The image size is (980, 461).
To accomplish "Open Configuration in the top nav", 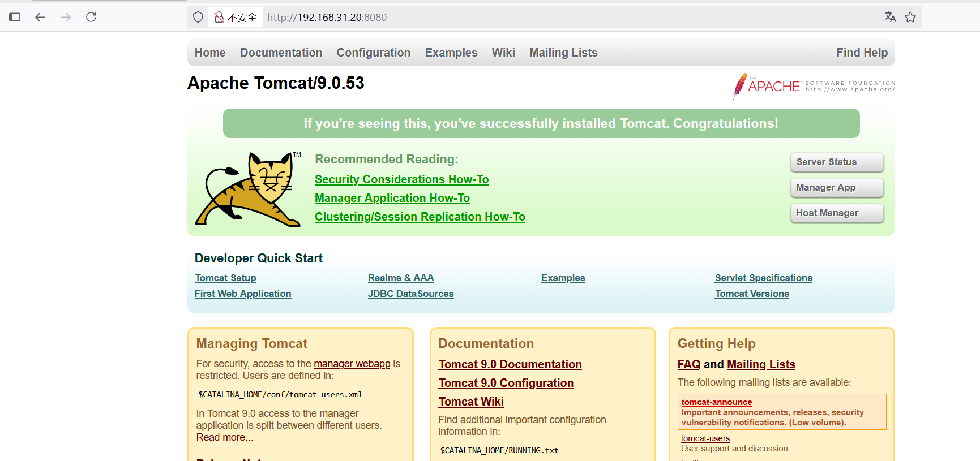I will click(x=374, y=53).
